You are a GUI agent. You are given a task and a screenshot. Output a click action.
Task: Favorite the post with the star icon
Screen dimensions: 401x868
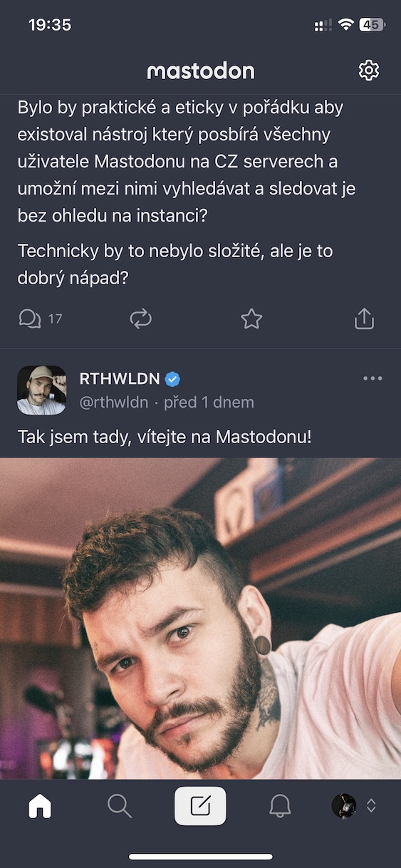point(251,319)
